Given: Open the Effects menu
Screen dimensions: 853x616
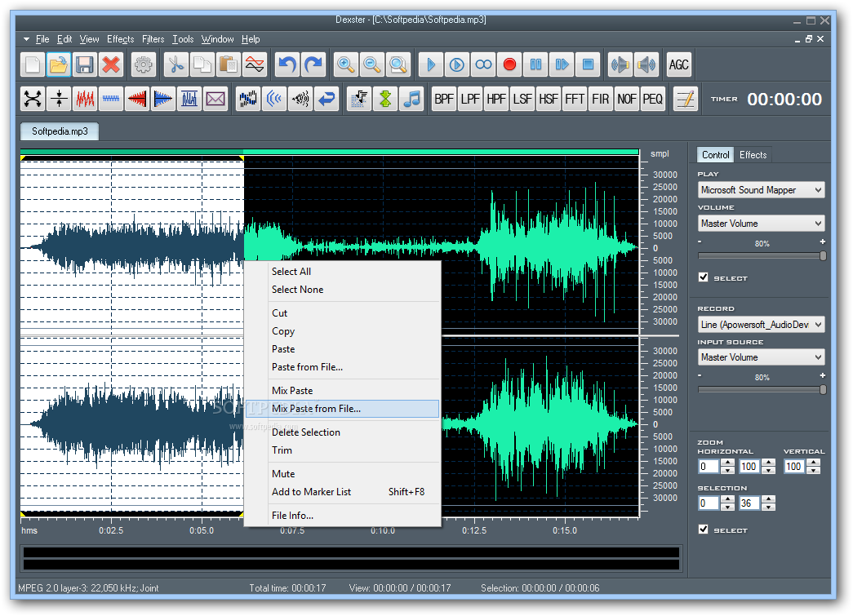Looking at the screenshot, I should [x=120, y=39].
